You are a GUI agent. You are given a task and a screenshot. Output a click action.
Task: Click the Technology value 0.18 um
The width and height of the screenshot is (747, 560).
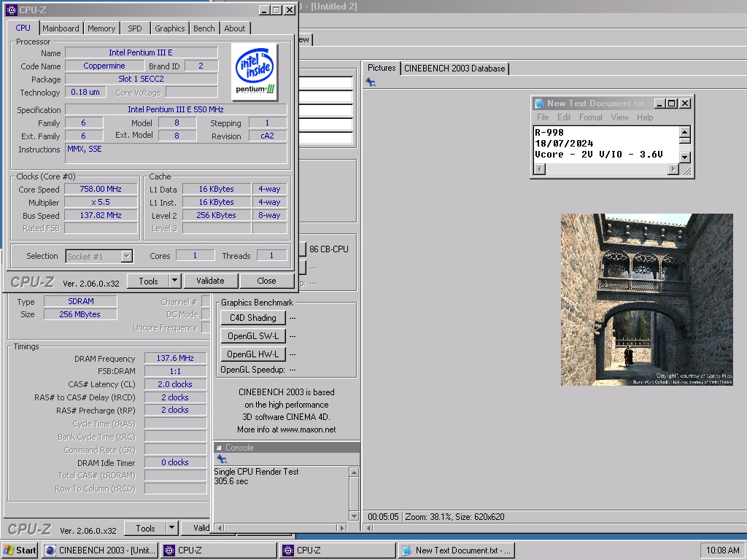(85, 92)
